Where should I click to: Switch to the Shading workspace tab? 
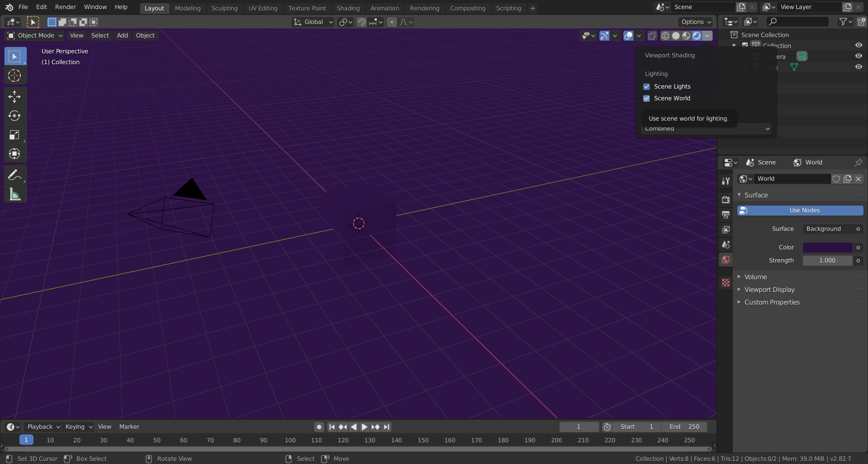coord(348,8)
